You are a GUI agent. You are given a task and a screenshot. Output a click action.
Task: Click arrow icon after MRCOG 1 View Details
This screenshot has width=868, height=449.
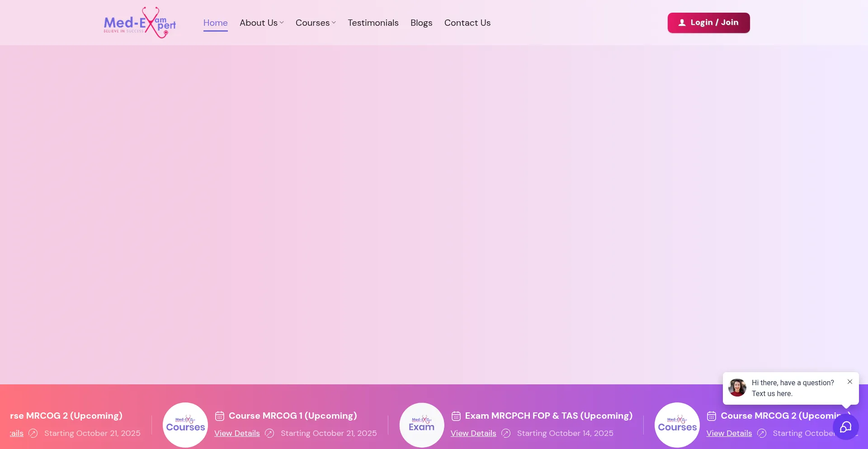pos(269,434)
